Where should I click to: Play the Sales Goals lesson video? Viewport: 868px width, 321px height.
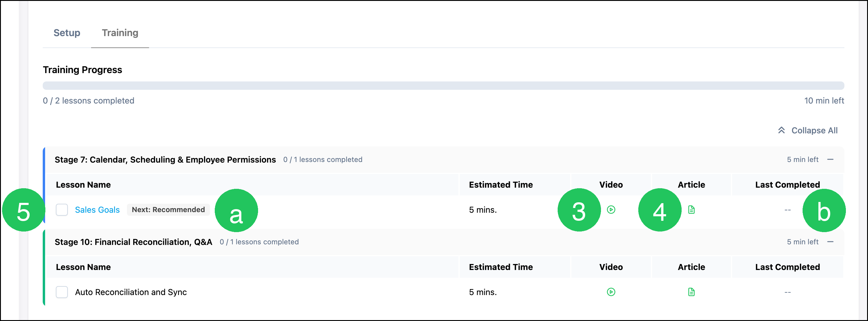click(x=611, y=210)
